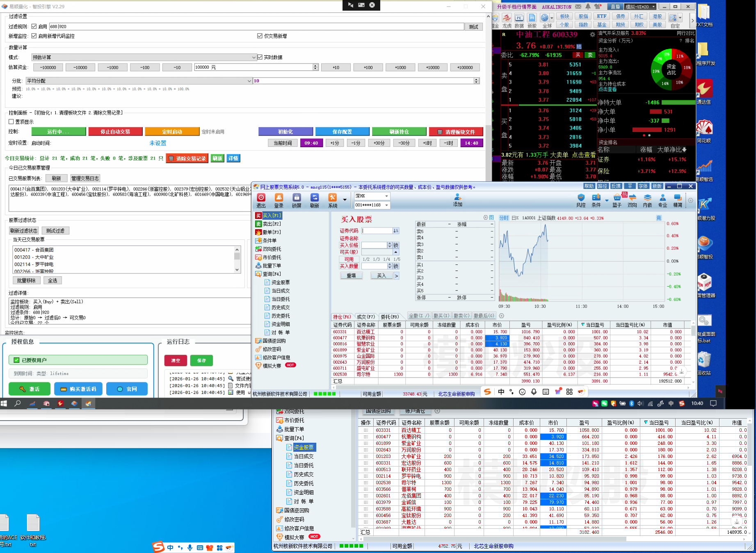Select 卖出[F2] in the trading menu
The width and height of the screenshot is (756, 553).
click(x=272, y=224)
